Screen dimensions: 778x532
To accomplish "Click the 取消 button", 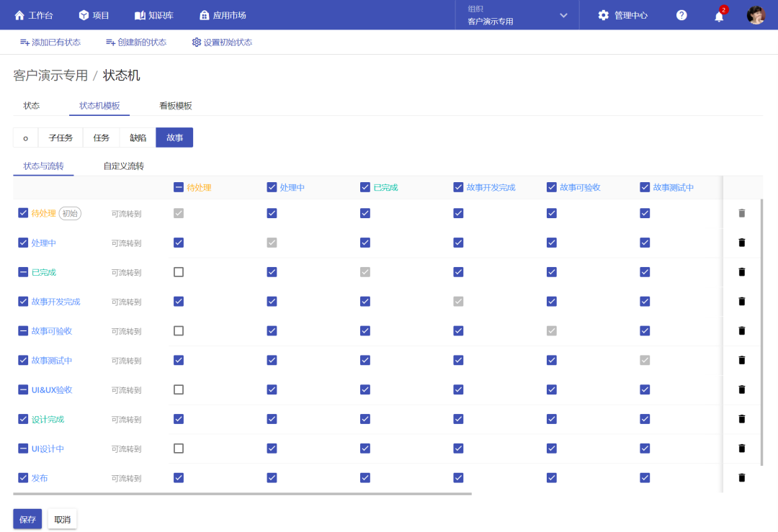I will pyautogui.click(x=63, y=519).
